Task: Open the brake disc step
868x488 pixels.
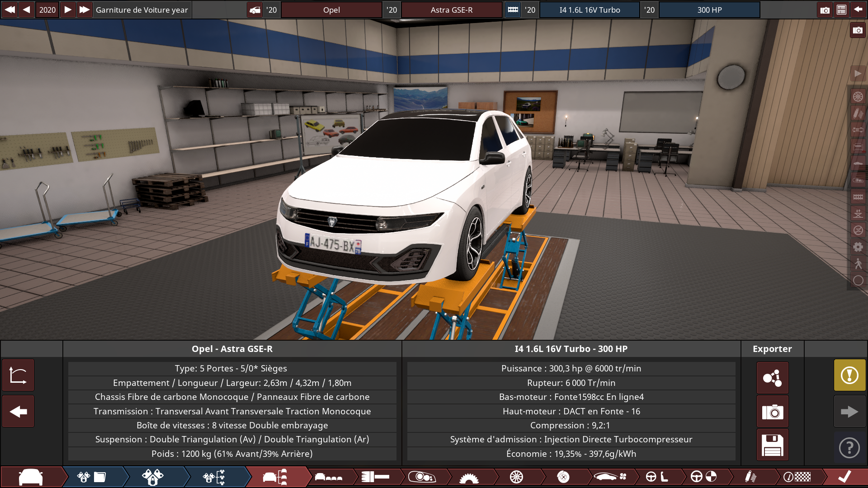Action: (563, 477)
